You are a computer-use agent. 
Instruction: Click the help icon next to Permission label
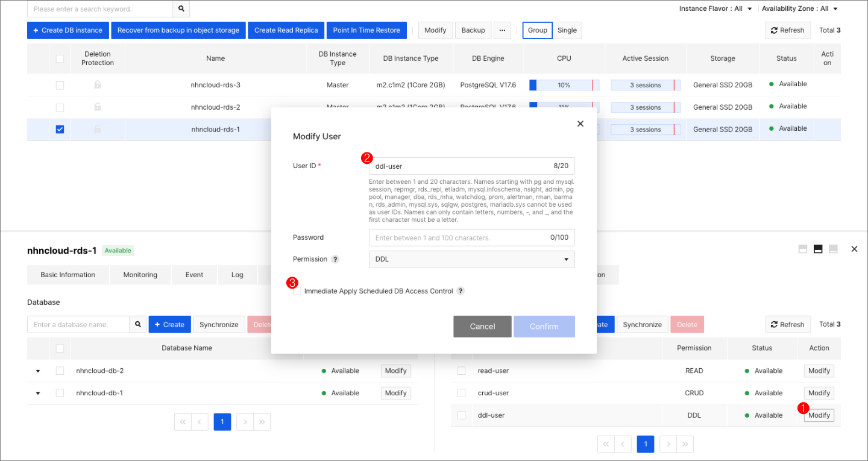[336, 259]
